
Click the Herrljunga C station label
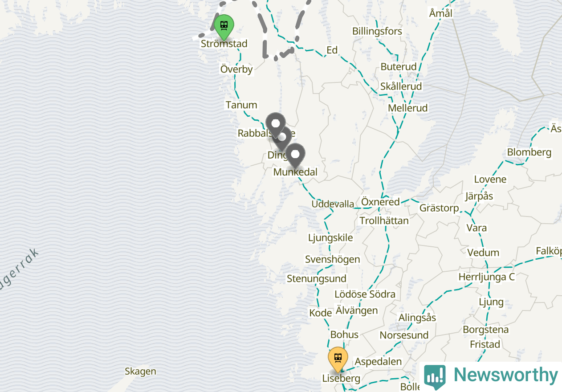(x=487, y=277)
